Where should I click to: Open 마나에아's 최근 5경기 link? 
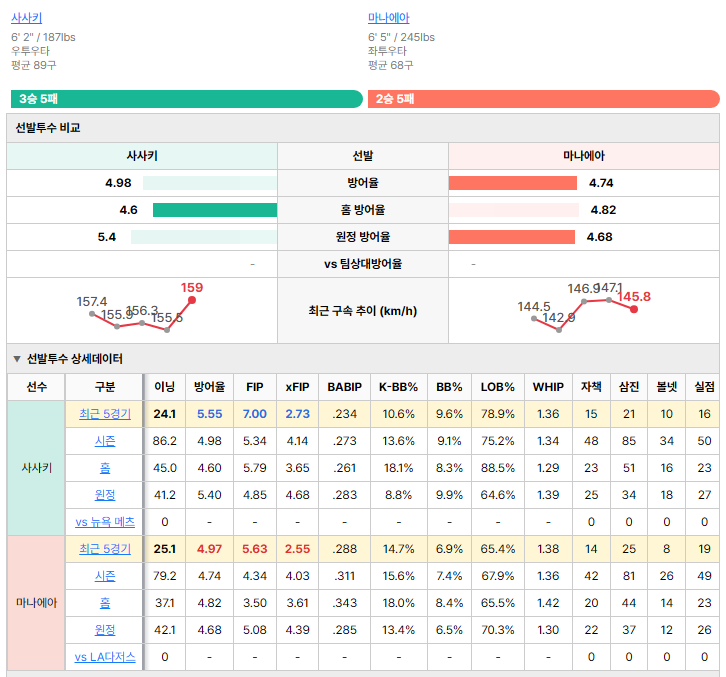point(105,549)
